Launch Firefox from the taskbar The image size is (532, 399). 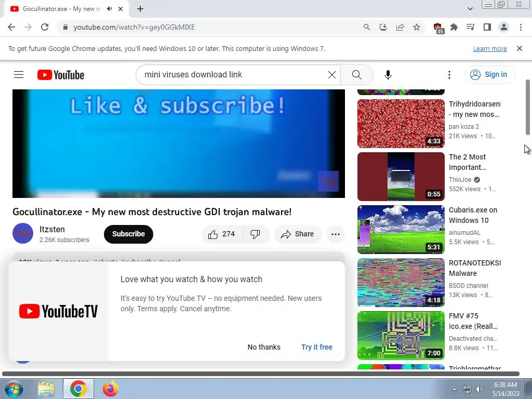tap(110, 389)
